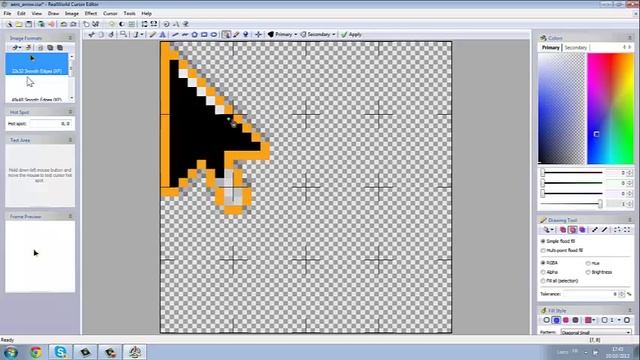640x360 pixels.
Task: Click the duplicate format icon in Image Formats
Action: coord(50,48)
